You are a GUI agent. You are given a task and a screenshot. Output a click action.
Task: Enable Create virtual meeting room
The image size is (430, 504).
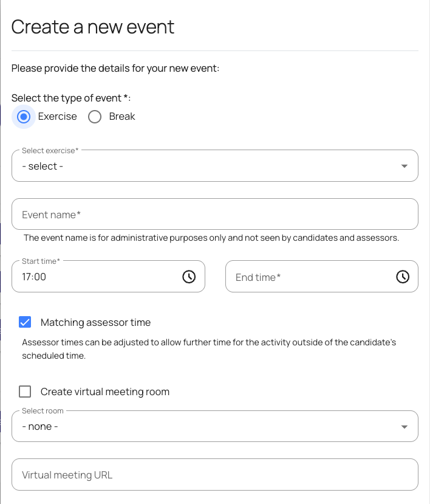click(25, 392)
